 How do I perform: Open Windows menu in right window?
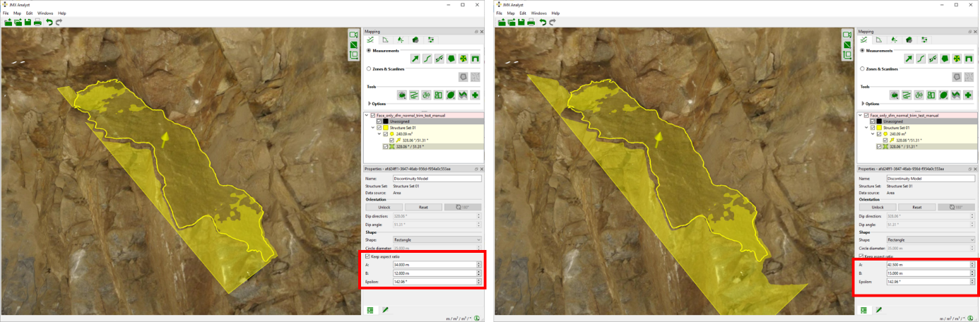(538, 13)
